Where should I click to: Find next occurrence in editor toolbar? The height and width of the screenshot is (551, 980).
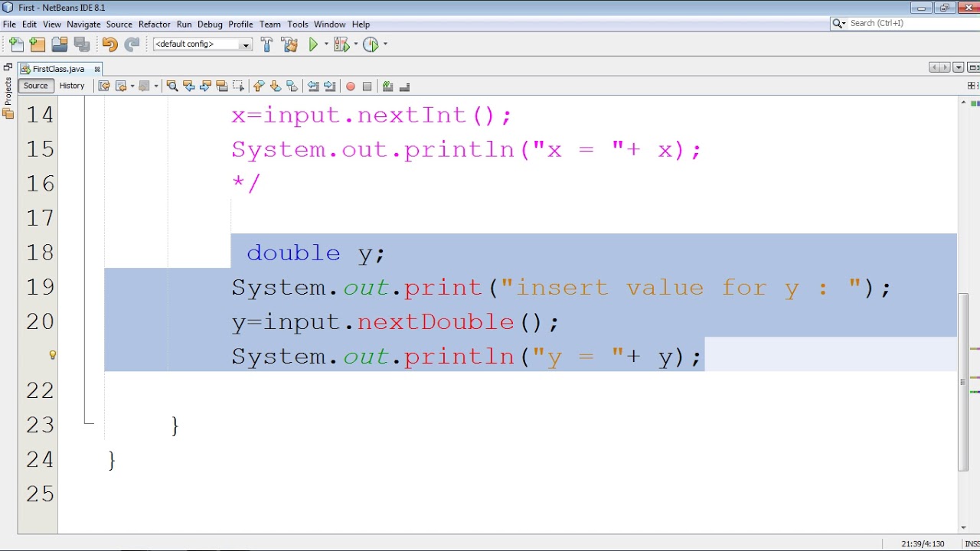(205, 86)
